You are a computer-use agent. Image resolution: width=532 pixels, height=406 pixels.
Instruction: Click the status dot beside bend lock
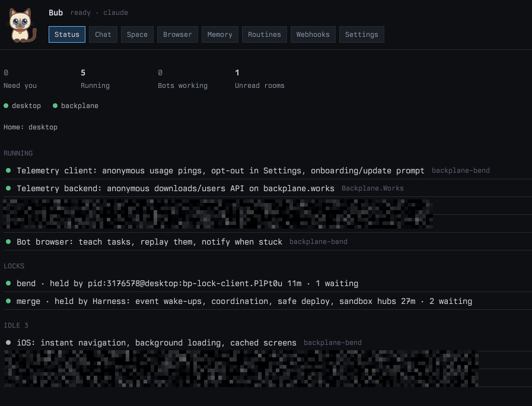coord(8,283)
